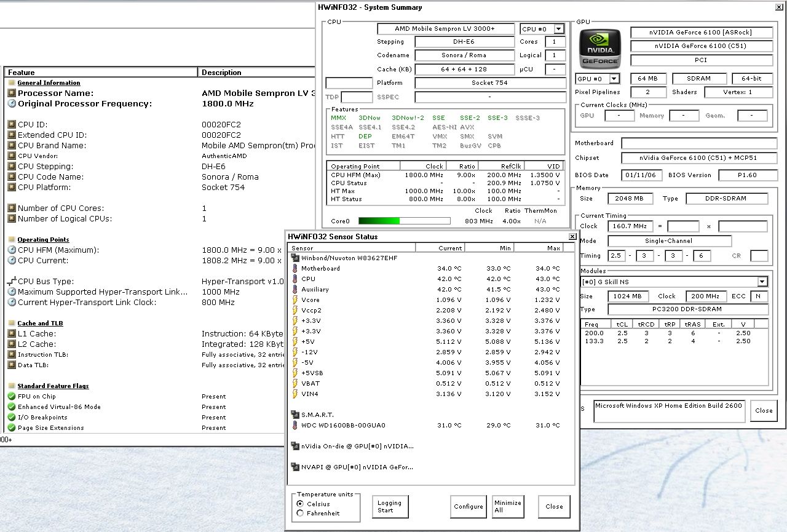Click the +5VSB voltage lightning icon
The height and width of the screenshot is (532, 787).
[295, 373]
